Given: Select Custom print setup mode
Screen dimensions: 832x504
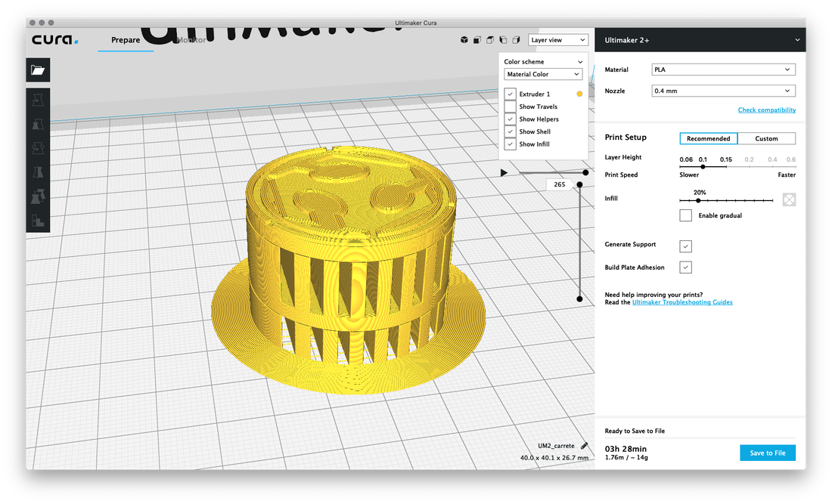Looking at the screenshot, I should click(766, 138).
